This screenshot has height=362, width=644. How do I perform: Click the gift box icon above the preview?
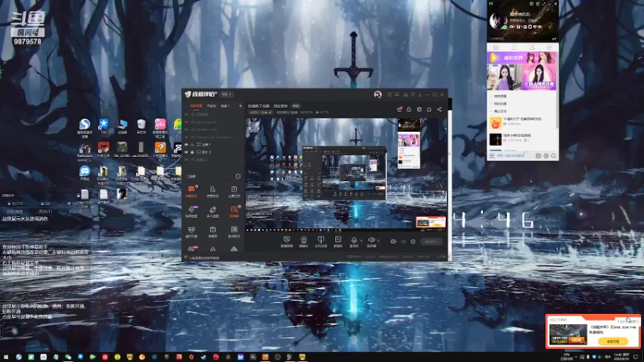pos(399,109)
